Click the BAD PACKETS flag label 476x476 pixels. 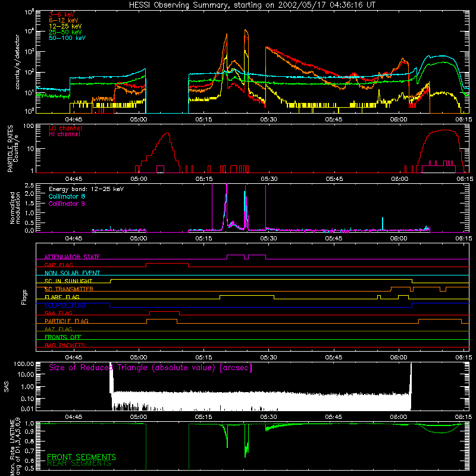[65, 345]
